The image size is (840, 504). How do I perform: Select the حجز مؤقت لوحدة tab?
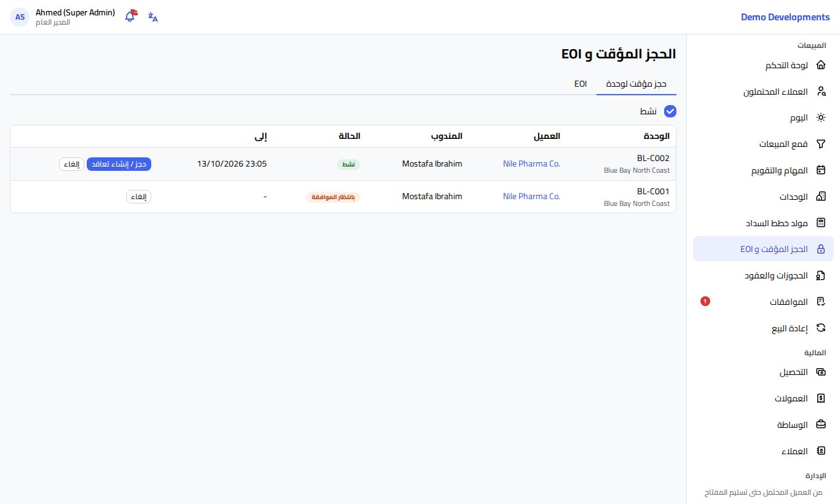pos(636,84)
